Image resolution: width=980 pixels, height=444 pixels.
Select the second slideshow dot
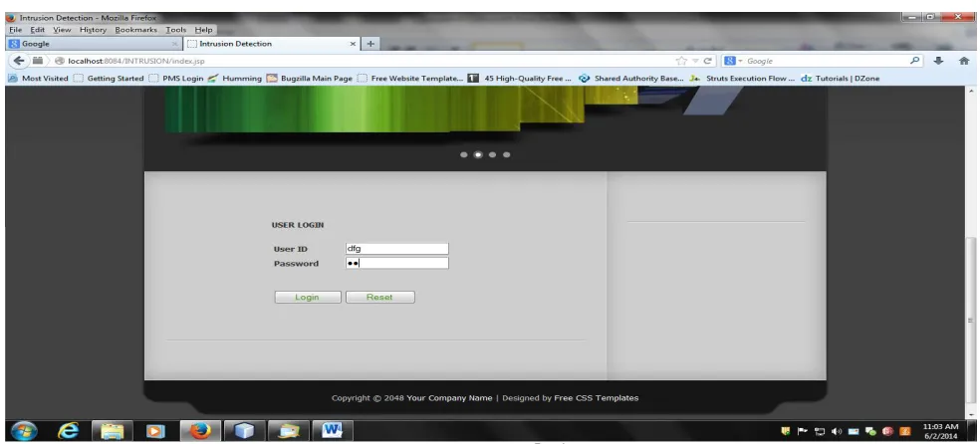point(478,155)
